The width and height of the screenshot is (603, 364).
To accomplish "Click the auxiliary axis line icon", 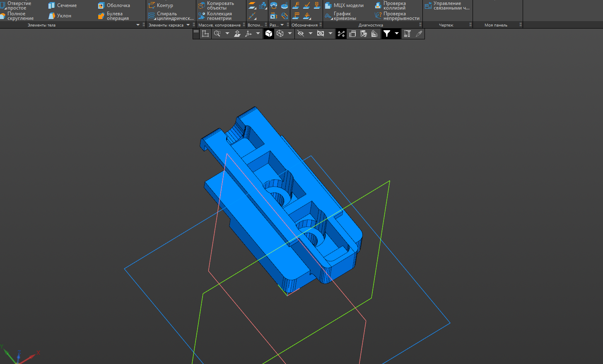I will 252,16.
